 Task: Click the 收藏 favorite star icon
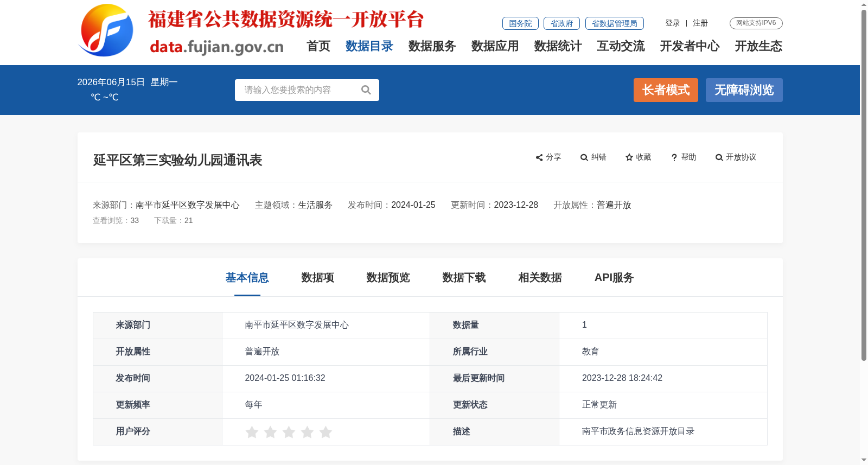click(x=629, y=157)
